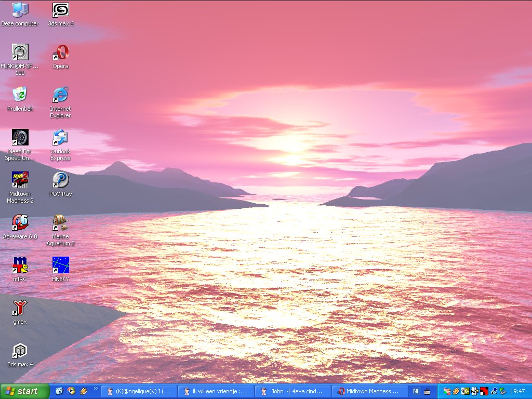532x399 pixels.
Task: Select the Midtown Madness 2 desktop icon
Action: [x=20, y=180]
